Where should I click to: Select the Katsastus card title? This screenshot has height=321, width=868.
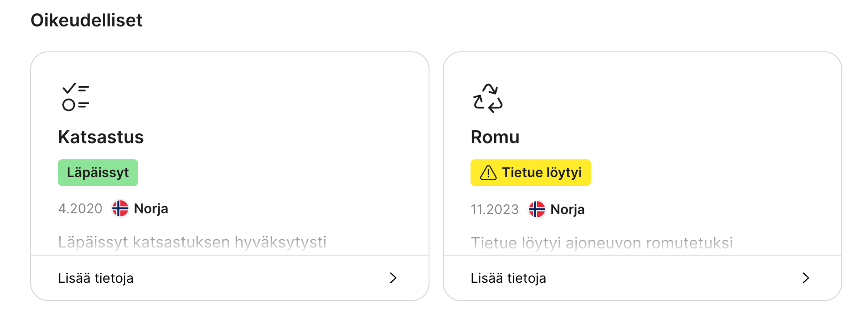coord(101,137)
